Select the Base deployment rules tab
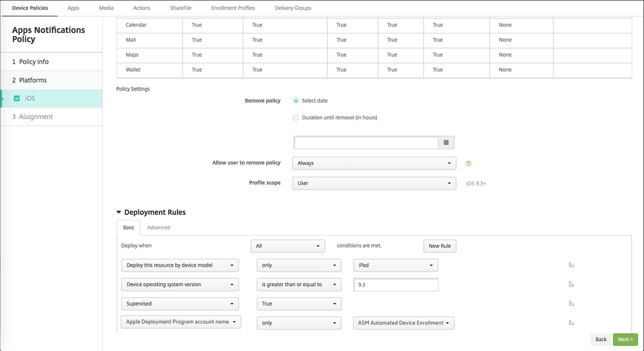Screen dimensions: 644x351 pos(128,227)
